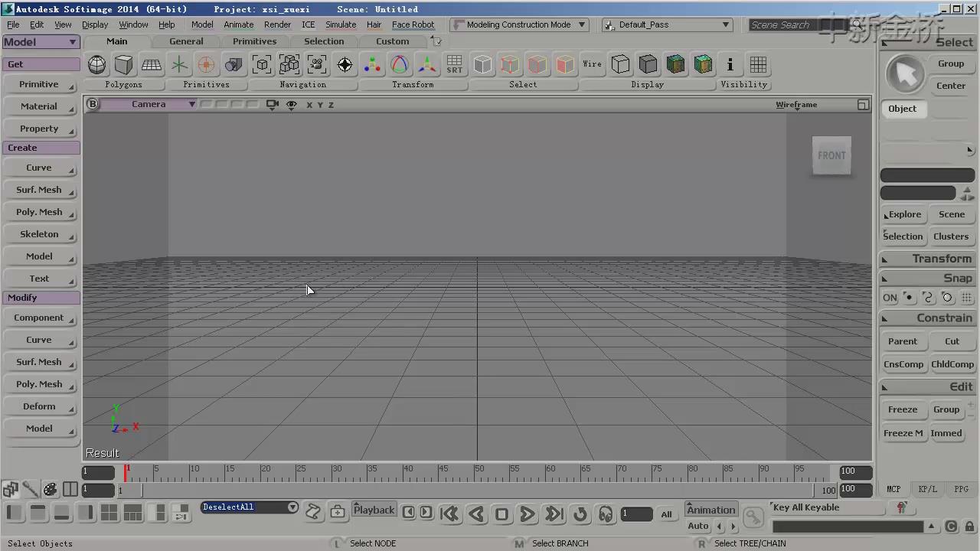Click the SRT transform icon
Screen dimensions: 980x551
pos(455,64)
